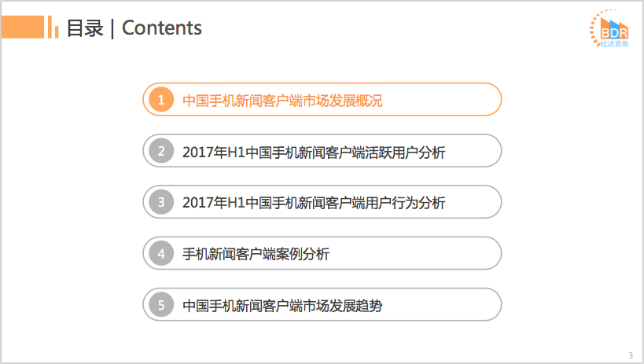Go to 2017年H1中国手机新闻客户端用户行为分析
The width and height of the screenshot is (644, 364).
[313, 203]
